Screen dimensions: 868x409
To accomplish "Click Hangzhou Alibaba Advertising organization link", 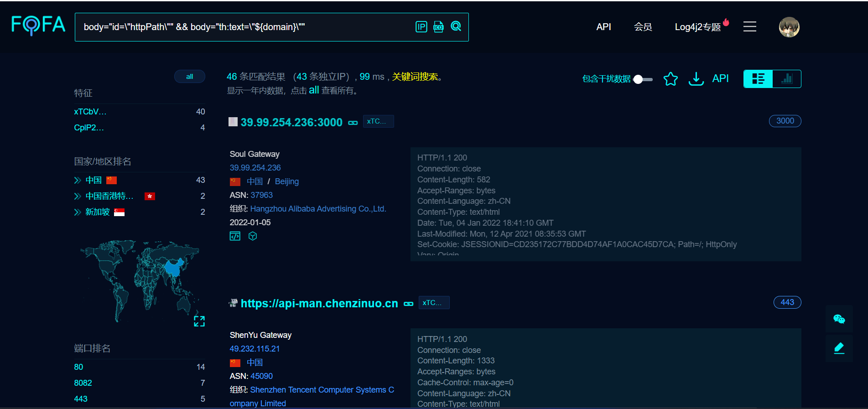I will [x=318, y=209].
